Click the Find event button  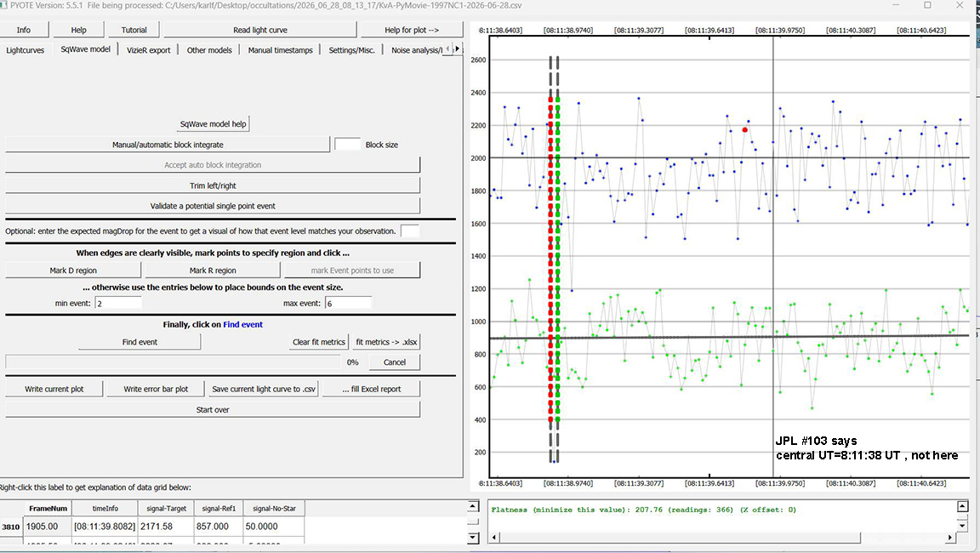(x=140, y=342)
